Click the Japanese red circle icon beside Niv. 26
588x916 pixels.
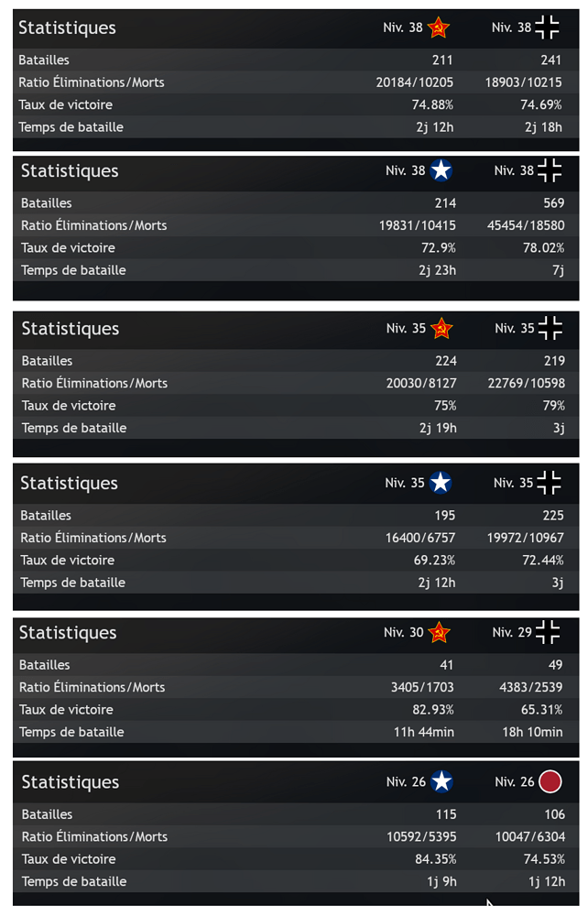(550, 781)
